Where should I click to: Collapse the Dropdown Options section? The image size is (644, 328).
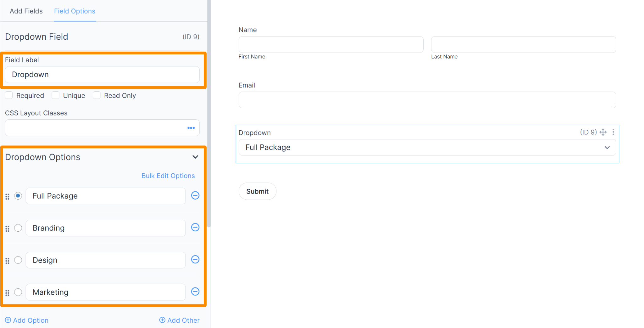point(195,157)
